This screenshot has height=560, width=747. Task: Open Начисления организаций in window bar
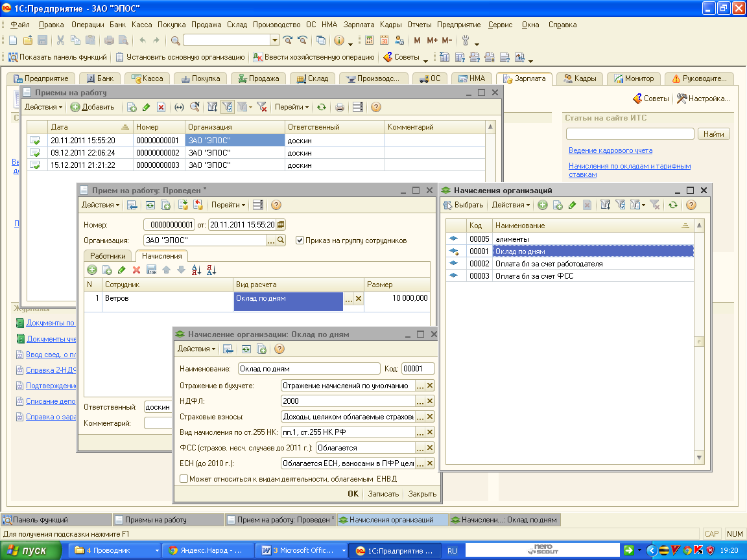[x=392, y=520]
